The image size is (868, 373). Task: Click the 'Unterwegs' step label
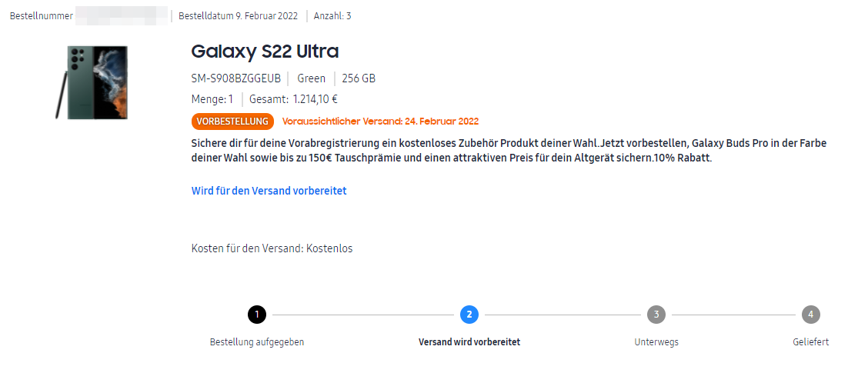pos(656,342)
